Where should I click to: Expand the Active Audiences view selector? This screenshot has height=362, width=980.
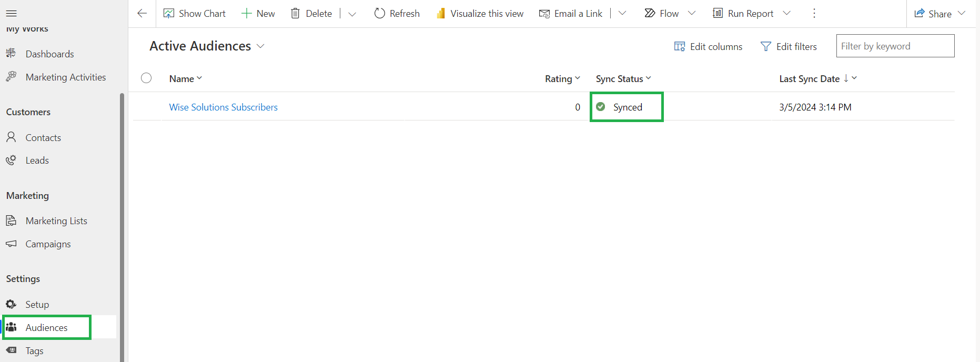[260, 46]
